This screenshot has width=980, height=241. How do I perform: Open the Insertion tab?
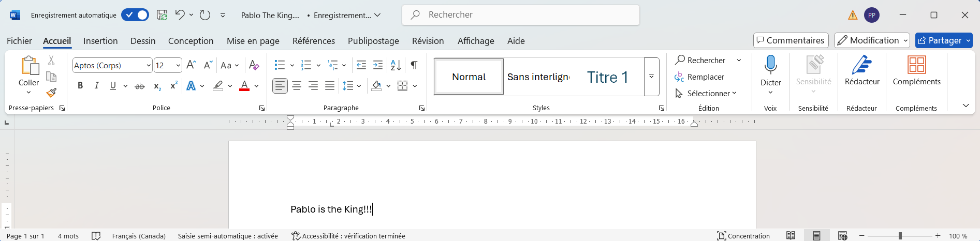(x=100, y=41)
